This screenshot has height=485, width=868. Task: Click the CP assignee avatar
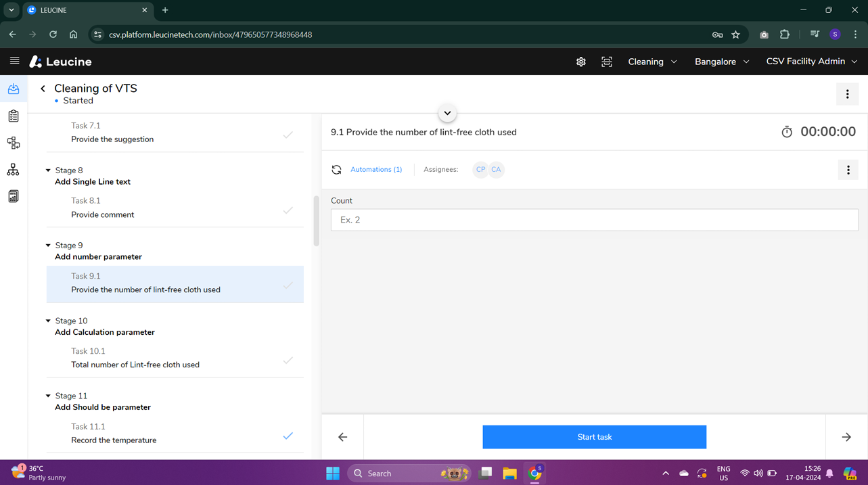coord(480,170)
